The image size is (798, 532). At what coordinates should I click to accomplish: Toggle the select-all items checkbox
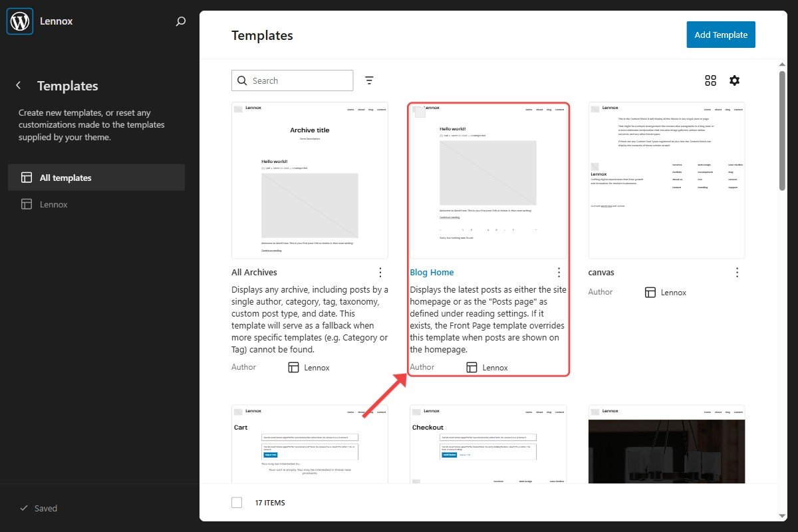(x=237, y=503)
